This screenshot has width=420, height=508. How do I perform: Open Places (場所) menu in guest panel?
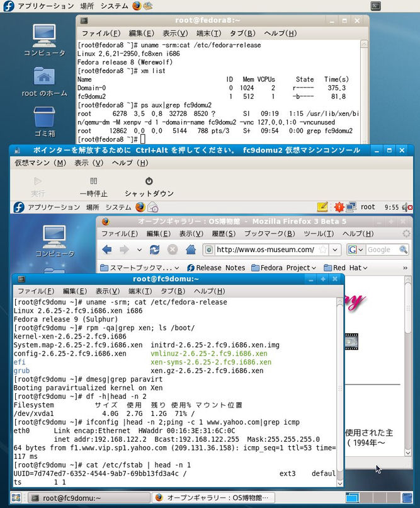[93, 207]
